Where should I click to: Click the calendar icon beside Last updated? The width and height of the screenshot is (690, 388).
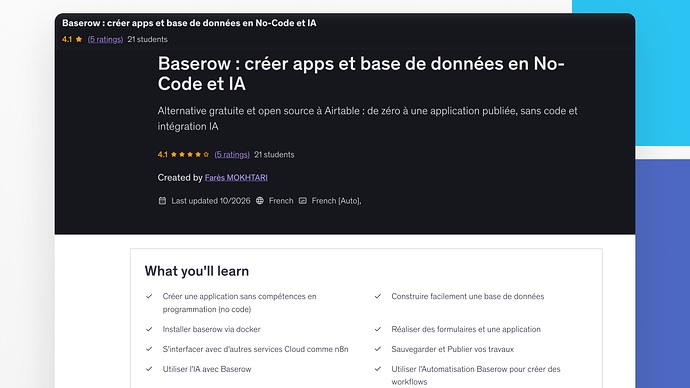click(162, 201)
